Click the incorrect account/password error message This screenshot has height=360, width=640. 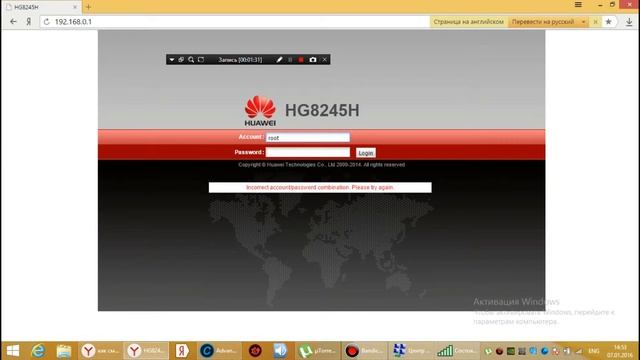pos(320,187)
